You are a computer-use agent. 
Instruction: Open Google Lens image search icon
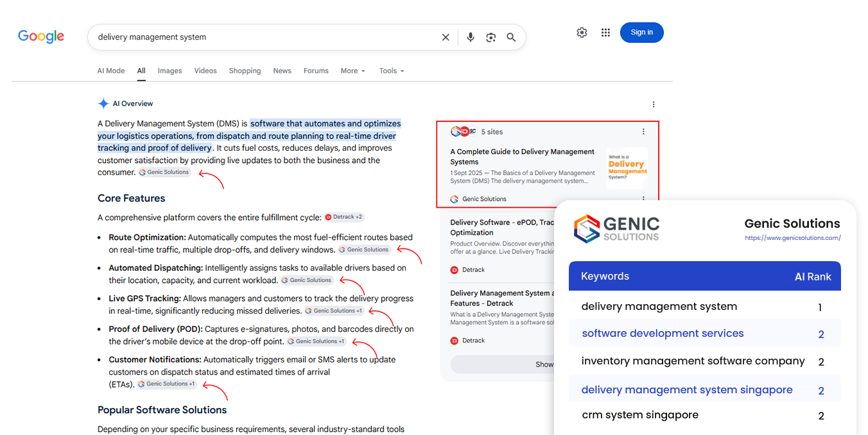point(491,37)
